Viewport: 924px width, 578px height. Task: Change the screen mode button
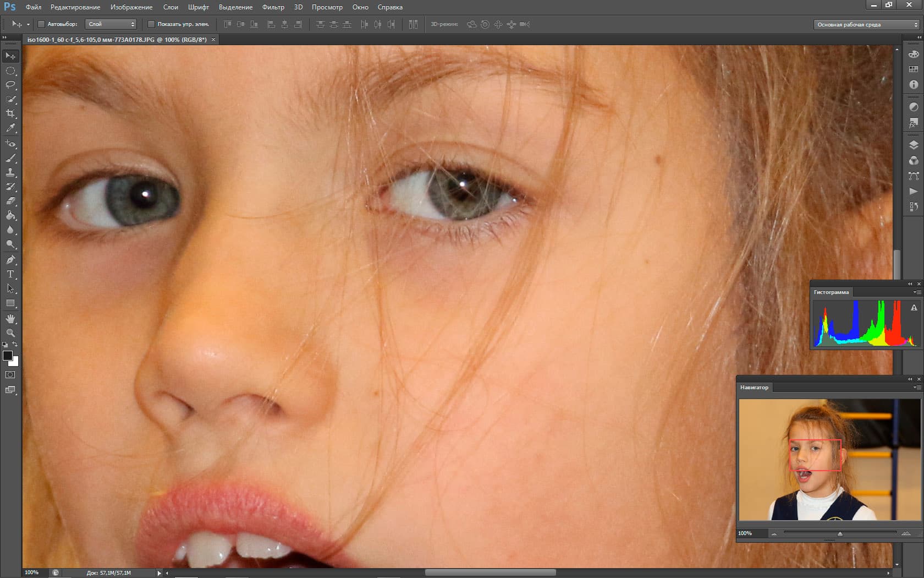10,390
